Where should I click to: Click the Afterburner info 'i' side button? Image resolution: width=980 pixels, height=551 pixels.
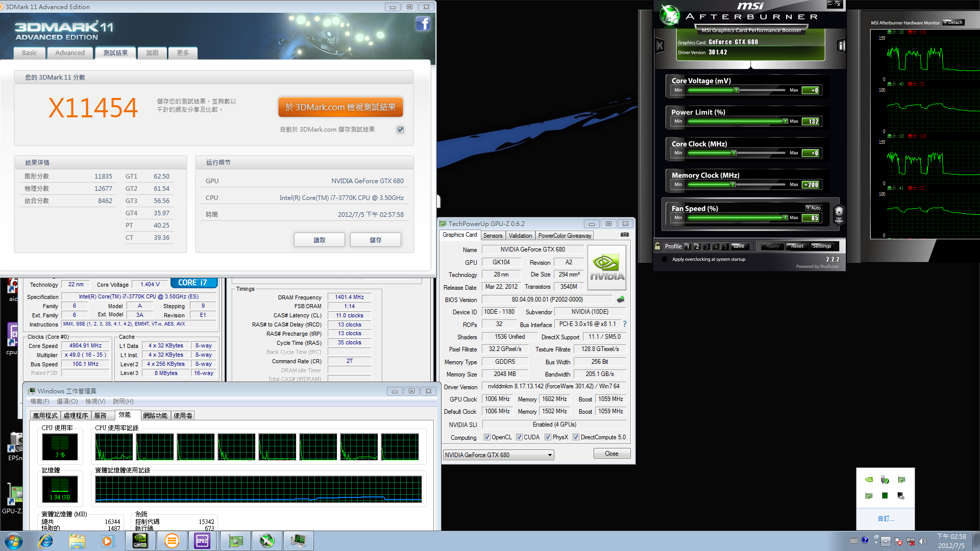click(841, 46)
